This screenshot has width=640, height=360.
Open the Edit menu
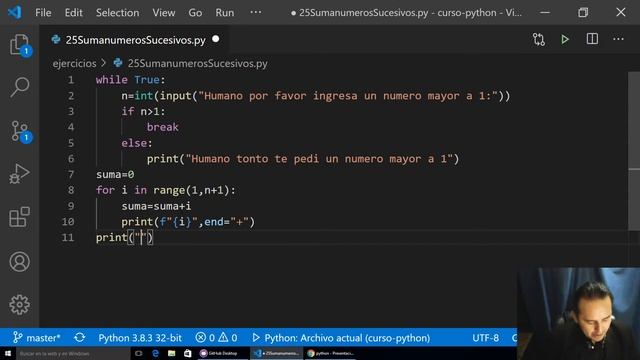pyautogui.click(x=73, y=13)
